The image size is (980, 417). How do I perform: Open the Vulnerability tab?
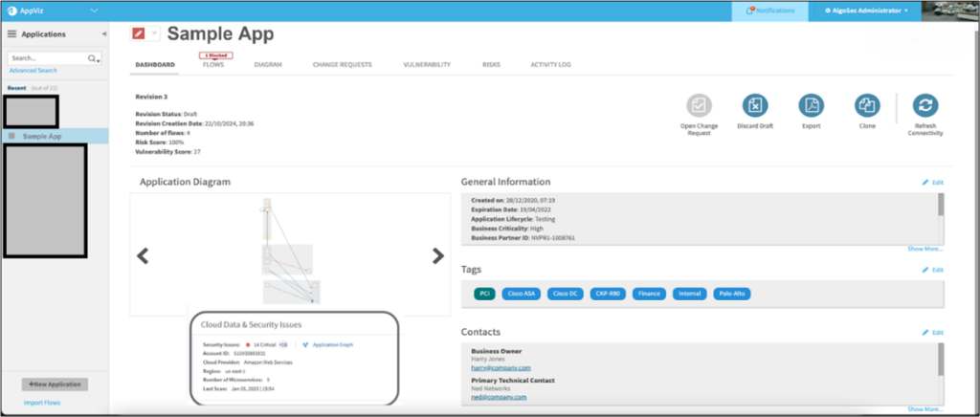(x=427, y=65)
